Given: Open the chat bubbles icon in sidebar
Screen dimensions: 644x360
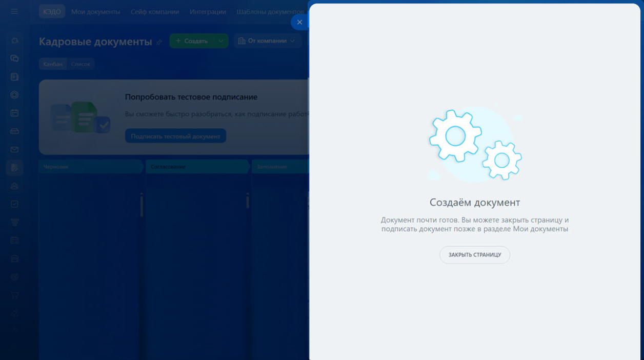Looking at the screenshot, I should (14, 58).
